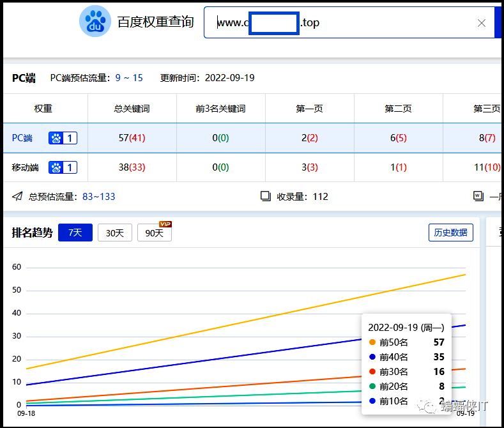Click the 总关键词 column header

132,109
